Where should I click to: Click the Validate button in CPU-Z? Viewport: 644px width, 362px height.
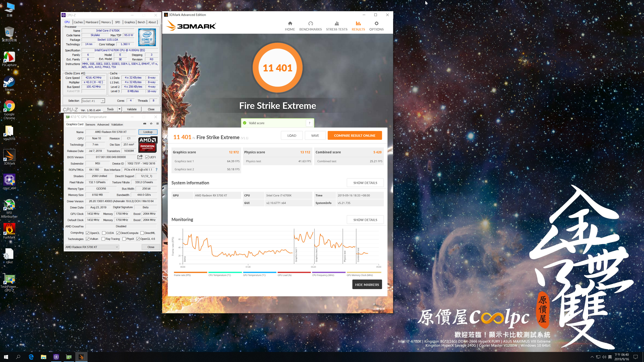point(131,109)
